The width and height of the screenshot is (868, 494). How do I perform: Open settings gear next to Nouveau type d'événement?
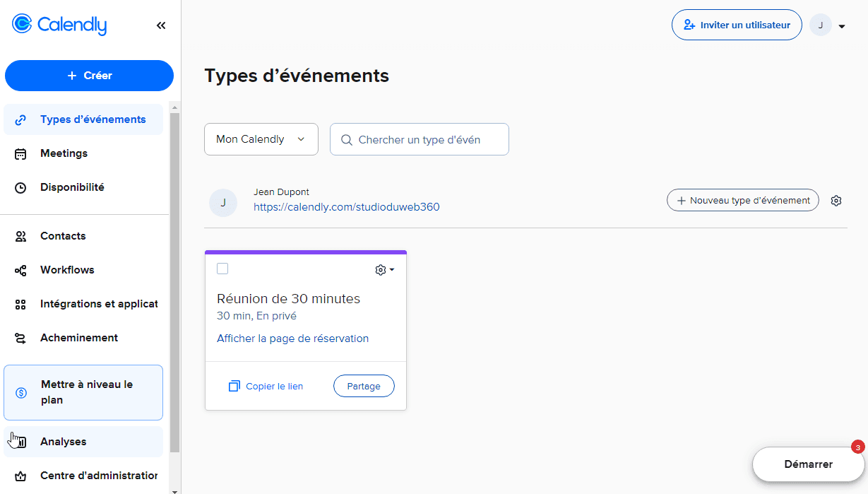pyautogui.click(x=836, y=201)
